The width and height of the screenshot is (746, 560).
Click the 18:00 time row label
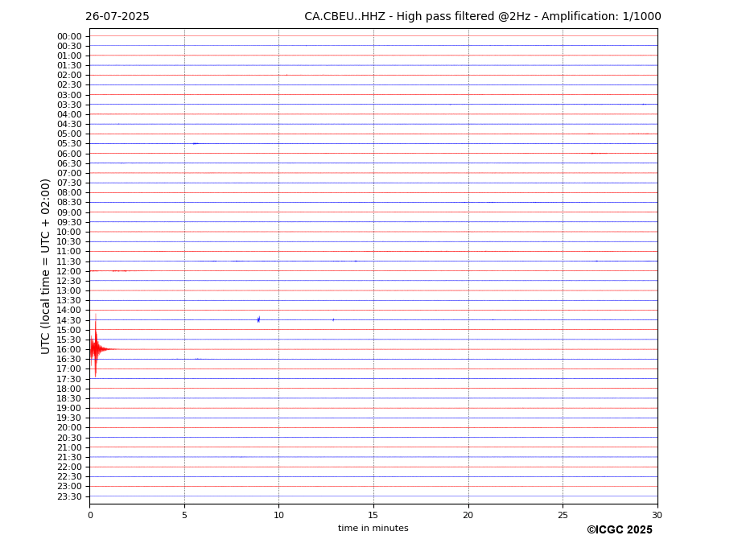(69, 389)
